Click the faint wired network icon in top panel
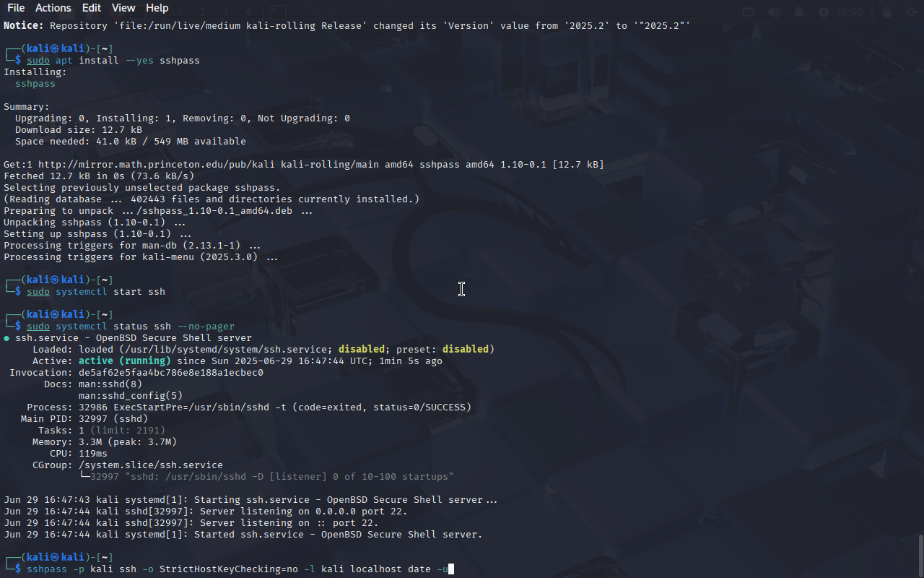Screen dimensions: 924x578 (749, 12)
